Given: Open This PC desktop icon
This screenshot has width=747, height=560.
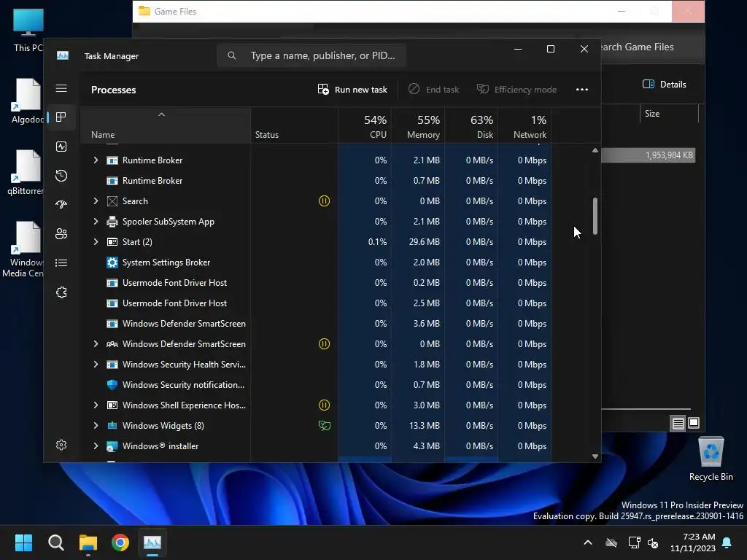Looking at the screenshot, I should [x=28, y=31].
